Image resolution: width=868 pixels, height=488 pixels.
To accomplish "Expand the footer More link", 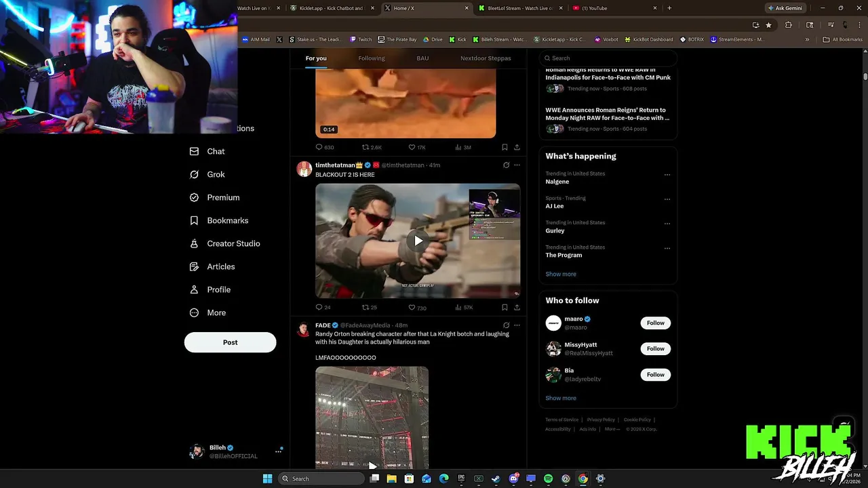I will click(x=612, y=429).
